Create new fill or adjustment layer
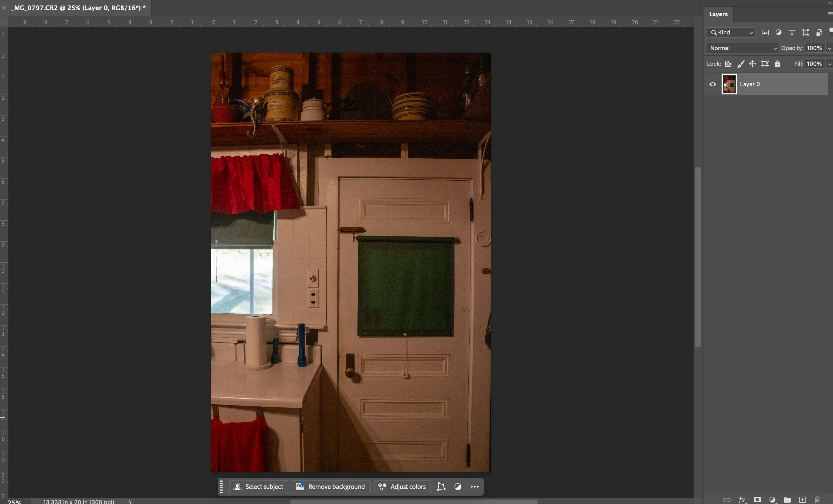Image resolution: width=833 pixels, height=504 pixels. [772, 500]
